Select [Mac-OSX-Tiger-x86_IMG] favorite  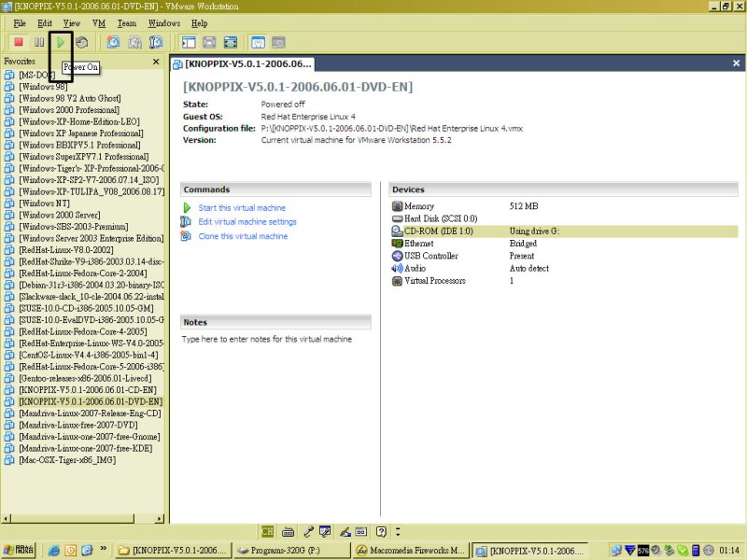67,460
